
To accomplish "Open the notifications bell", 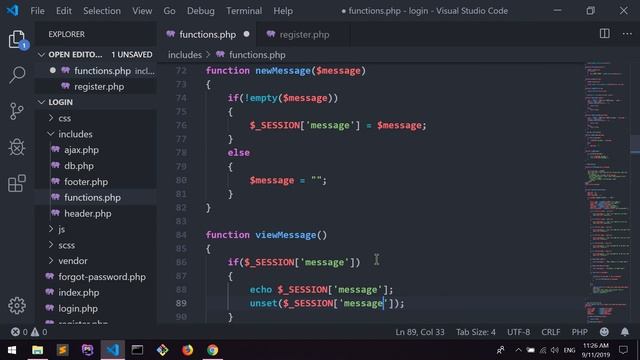I will coord(624,332).
